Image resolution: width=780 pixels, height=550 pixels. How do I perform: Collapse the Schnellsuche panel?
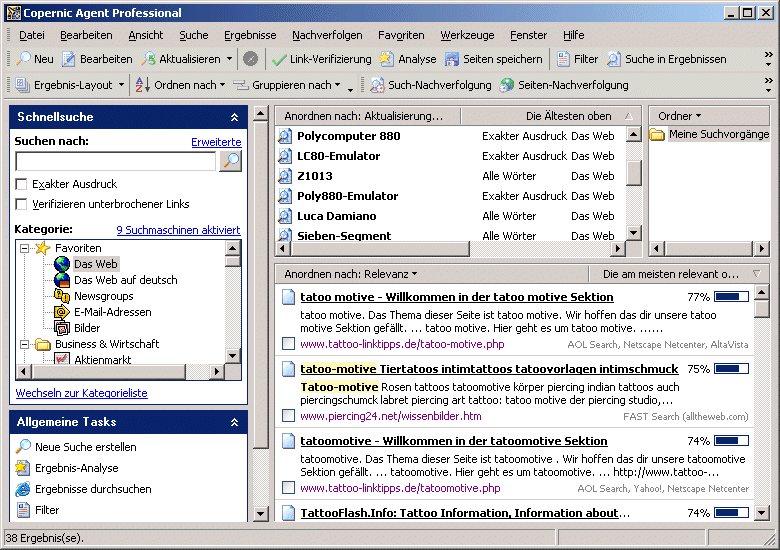click(234, 117)
